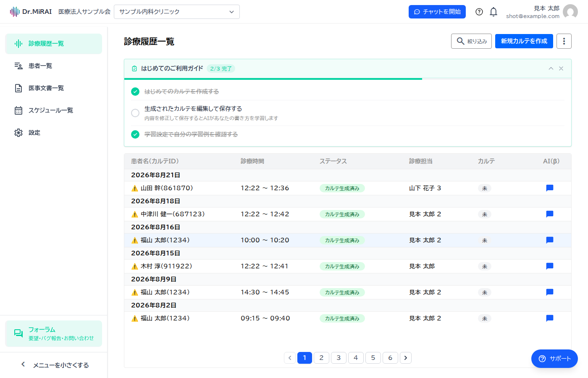Viewport: 588px width, 378px height.
Task: Open the notifications bell icon
Action: 493,12
